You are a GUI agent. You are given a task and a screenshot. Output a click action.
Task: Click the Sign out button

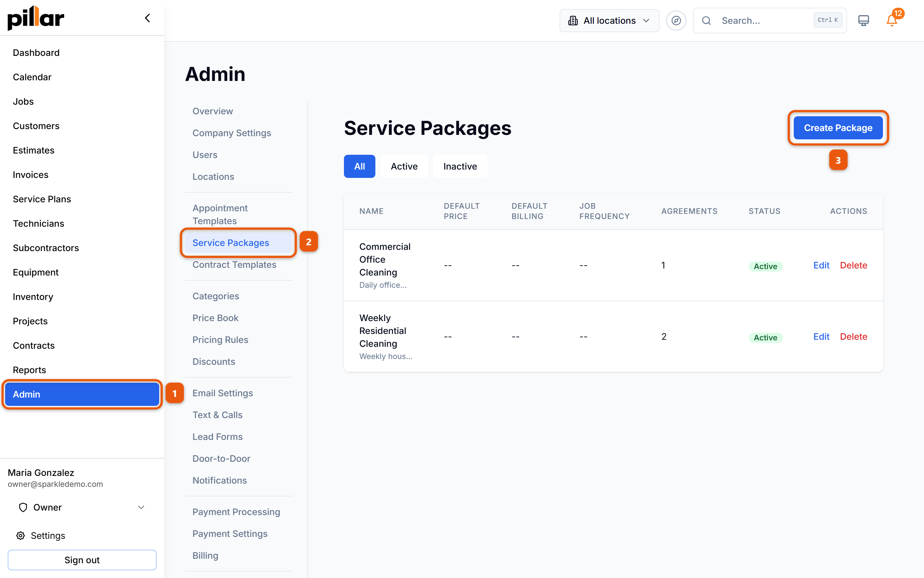point(82,560)
